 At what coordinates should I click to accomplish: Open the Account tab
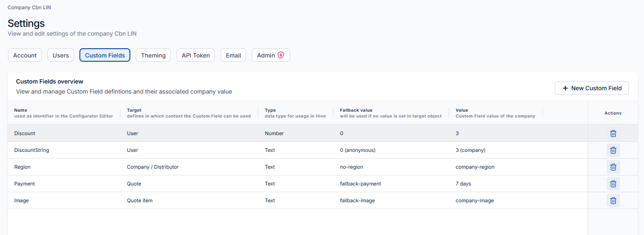[x=25, y=55]
